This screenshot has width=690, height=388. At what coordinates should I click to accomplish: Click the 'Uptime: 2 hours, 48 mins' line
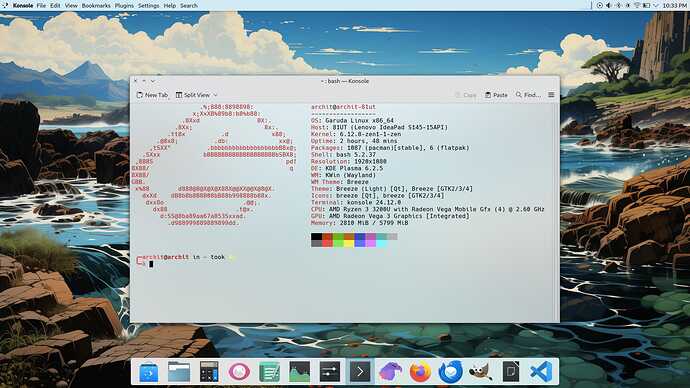[354, 141]
